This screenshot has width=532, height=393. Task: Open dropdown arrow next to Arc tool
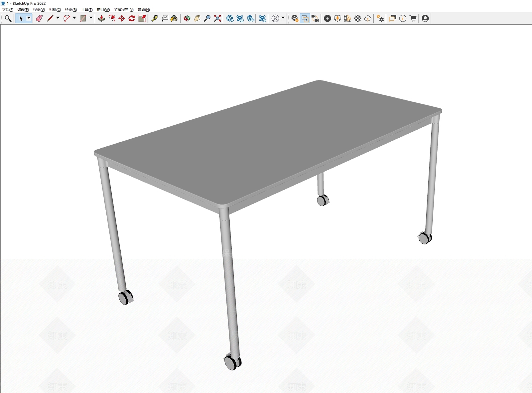coord(74,18)
